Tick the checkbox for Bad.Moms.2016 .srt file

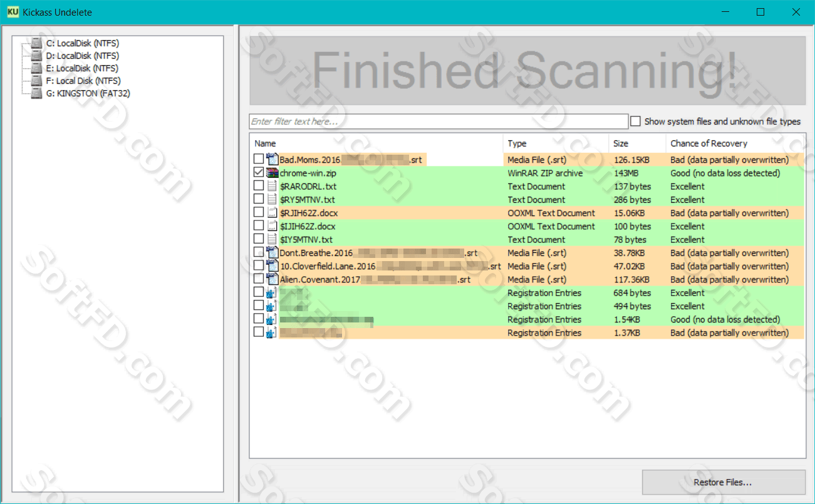(259, 160)
